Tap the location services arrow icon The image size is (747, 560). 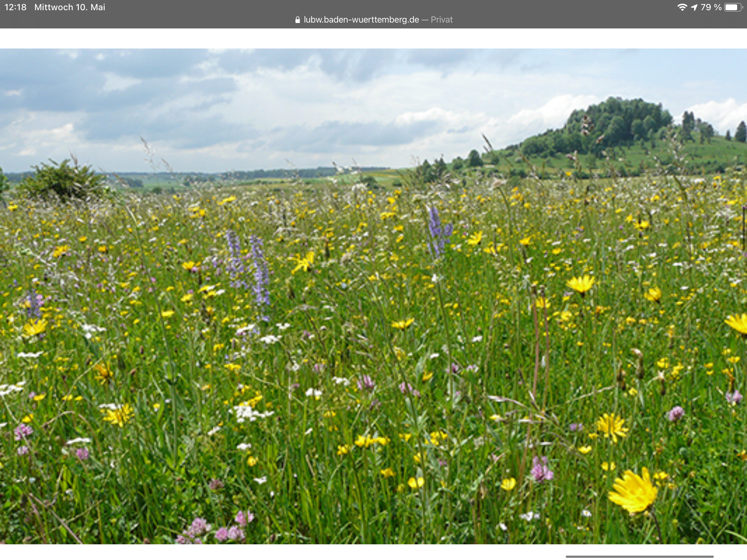pyautogui.click(x=694, y=7)
